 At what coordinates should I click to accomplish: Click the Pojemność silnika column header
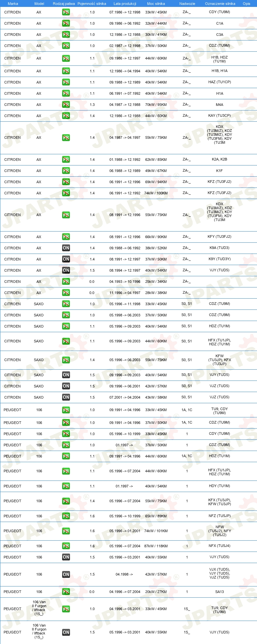pos(92,4)
